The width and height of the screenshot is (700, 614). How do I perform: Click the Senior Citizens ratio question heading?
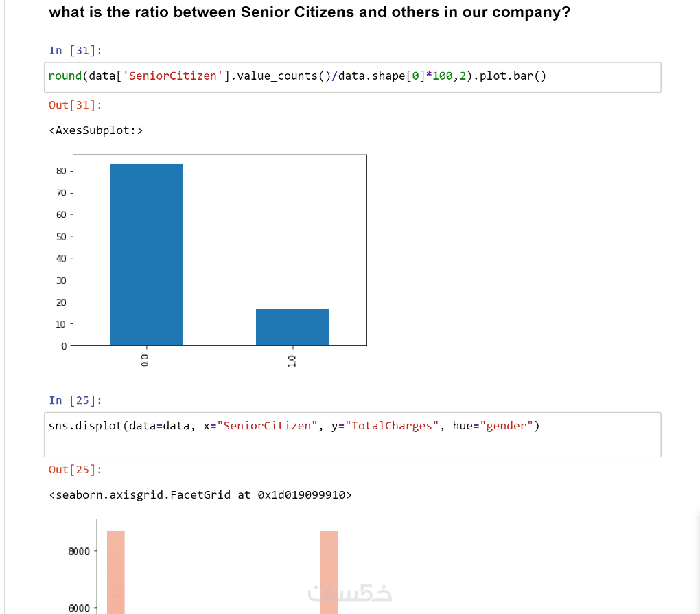click(x=310, y=12)
